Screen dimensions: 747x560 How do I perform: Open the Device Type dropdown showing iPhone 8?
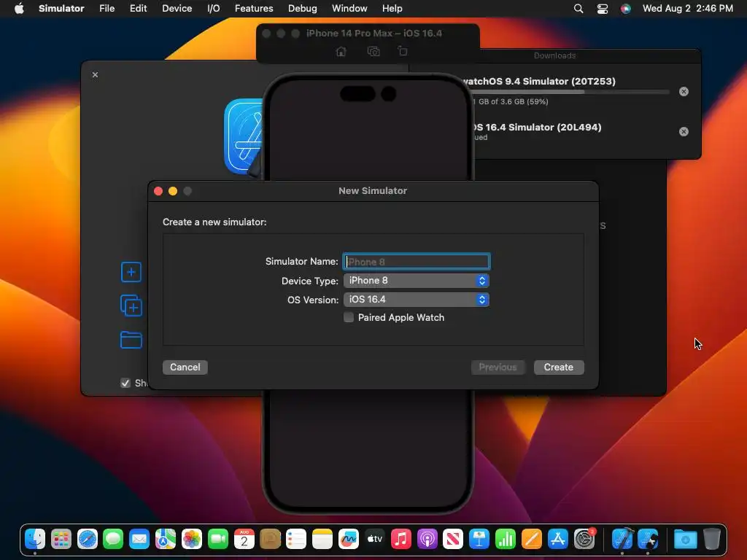click(417, 281)
